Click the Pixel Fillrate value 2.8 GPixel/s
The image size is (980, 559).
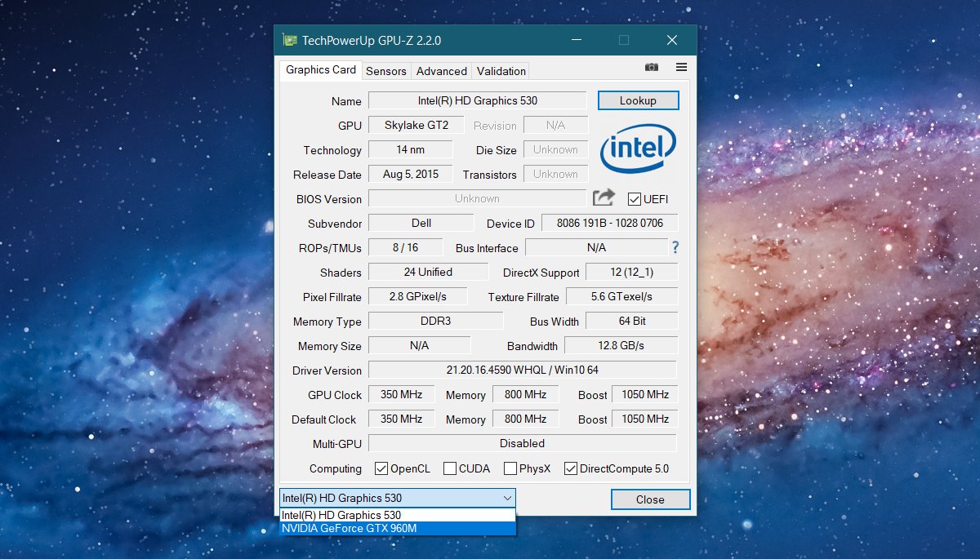(x=418, y=296)
